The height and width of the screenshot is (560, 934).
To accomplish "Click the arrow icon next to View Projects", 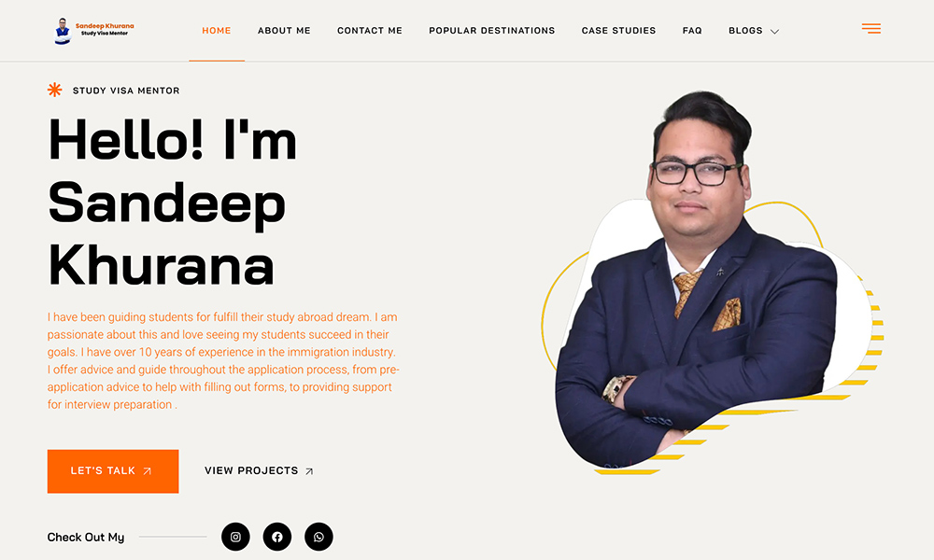I will 309,471.
